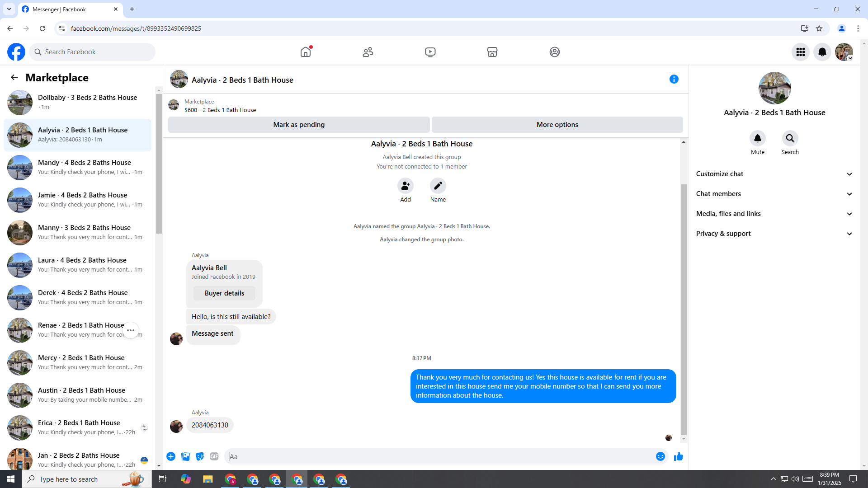Click the Hello, is this still available? message
868x488 pixels.
point(231,317)
